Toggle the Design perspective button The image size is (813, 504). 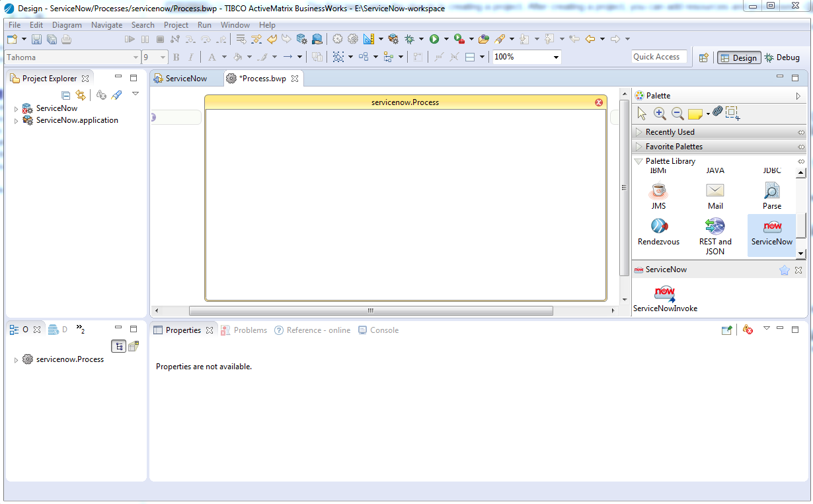point(739,57)
